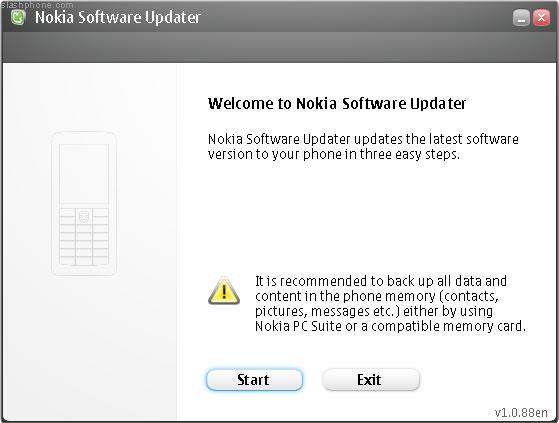Click the v1.0.88en version label

521,413
